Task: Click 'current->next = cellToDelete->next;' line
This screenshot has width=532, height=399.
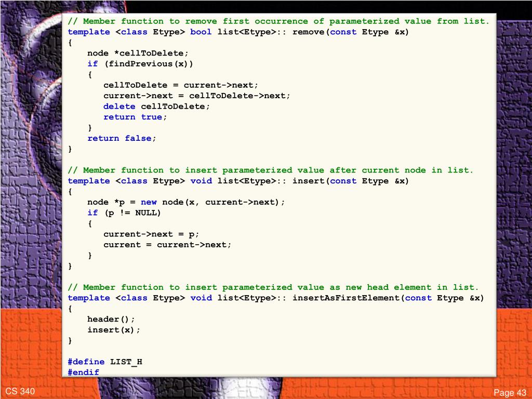Action: (x=197, y=96)
